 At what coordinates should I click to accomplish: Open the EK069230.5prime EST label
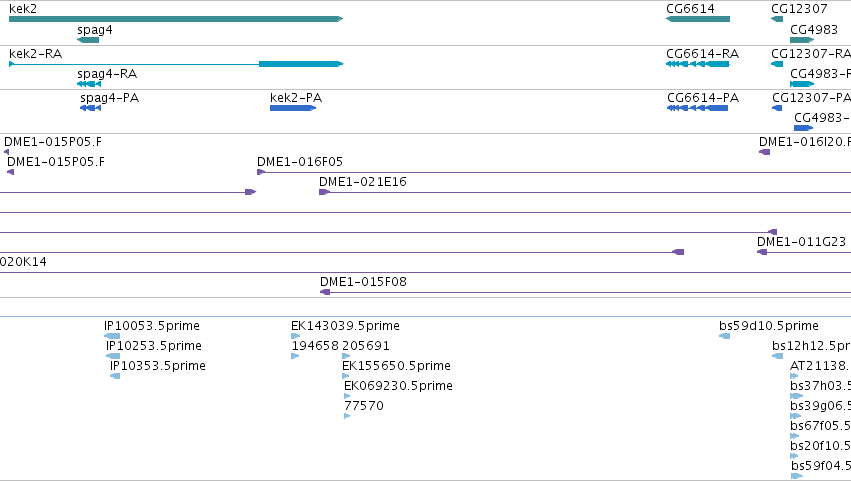pos(398,386)
